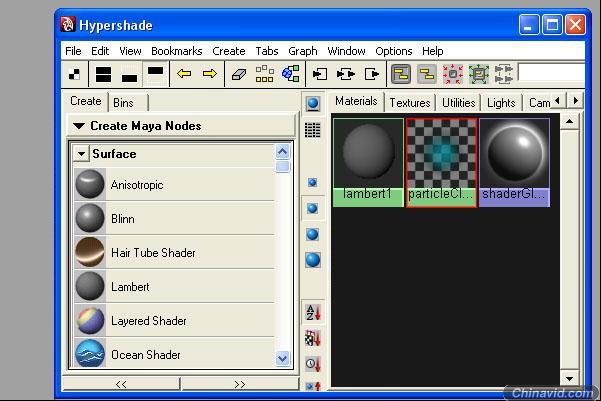601x401 pixels.
Task: Click node list scroll up arrow
Action: [x=282, y=151]
